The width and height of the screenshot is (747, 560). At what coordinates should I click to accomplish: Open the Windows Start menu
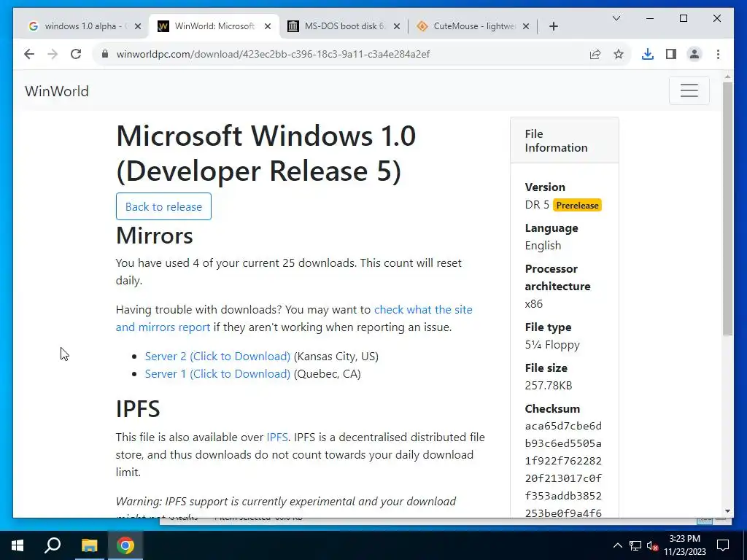tap(18, 545)
